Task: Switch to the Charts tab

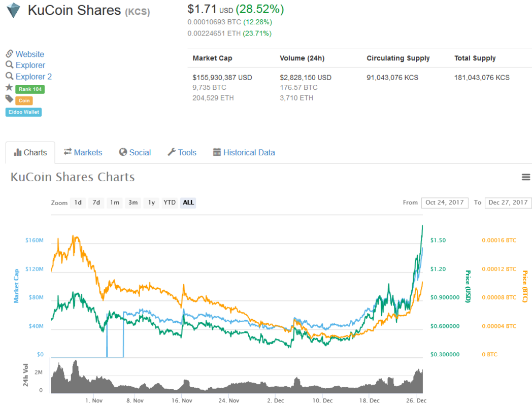Action: coord(30,153)
